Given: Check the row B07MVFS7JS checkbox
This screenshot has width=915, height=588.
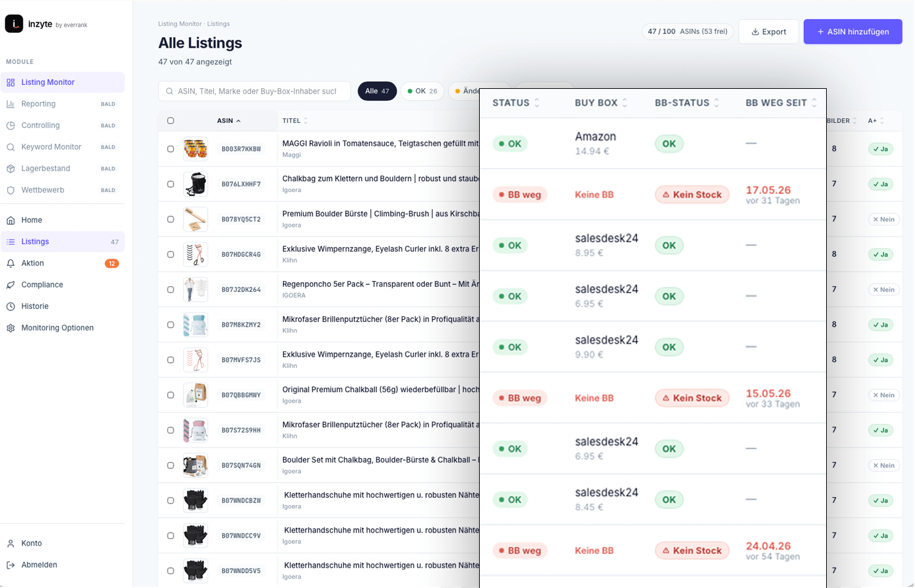Looking at the screenshot, I should pos(171,360).
